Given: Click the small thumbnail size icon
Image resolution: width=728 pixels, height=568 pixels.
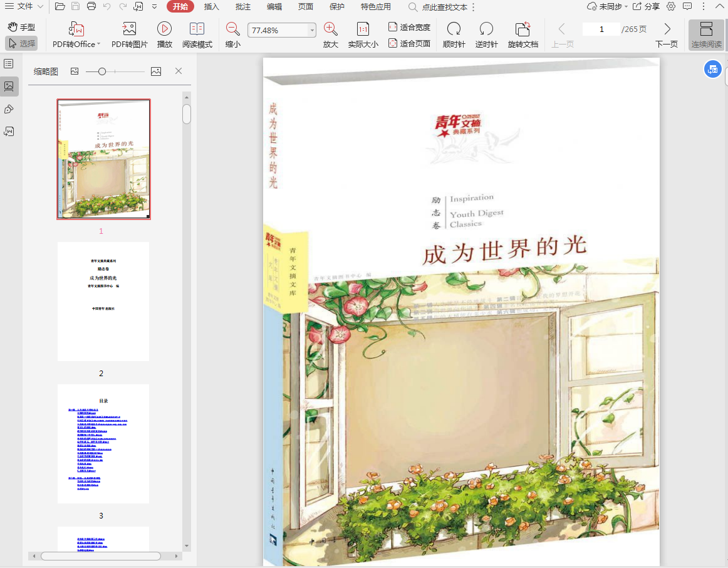Looking at the screenshot, I should pos(75,71).
